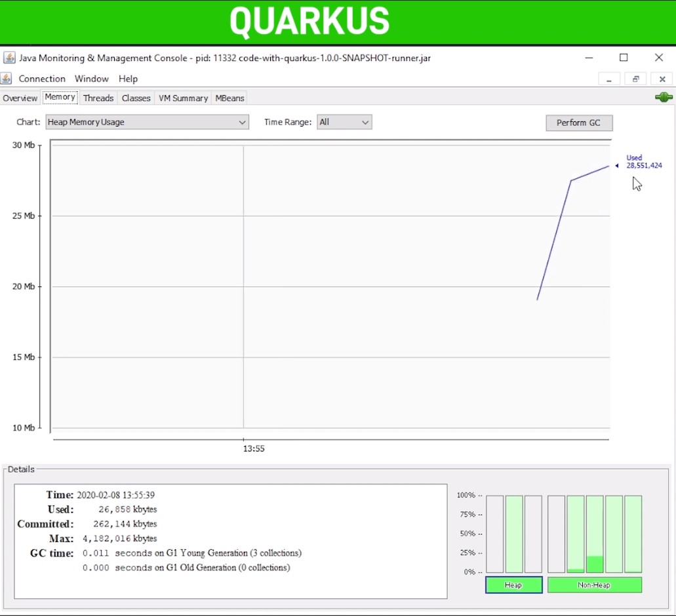Click the 25 Mb axis label
Image resolution: width=676 pixels, height=616 pixels.
[24, 216]
